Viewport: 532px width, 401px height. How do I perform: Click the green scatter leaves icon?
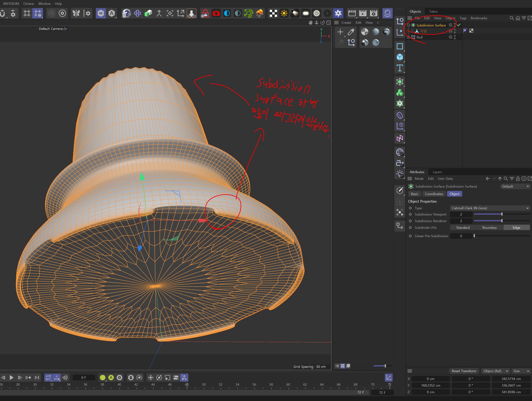[x=248, y=13]
